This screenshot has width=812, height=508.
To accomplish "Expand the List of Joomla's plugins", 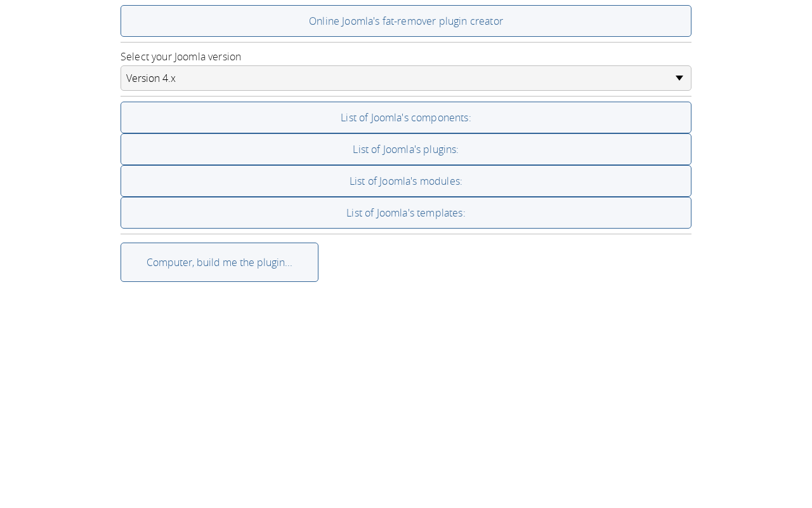I will coord(405,149).
